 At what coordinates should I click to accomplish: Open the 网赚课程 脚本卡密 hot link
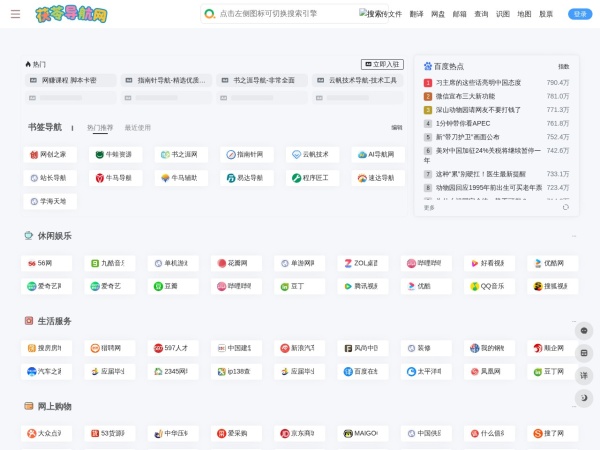(70, 80)
